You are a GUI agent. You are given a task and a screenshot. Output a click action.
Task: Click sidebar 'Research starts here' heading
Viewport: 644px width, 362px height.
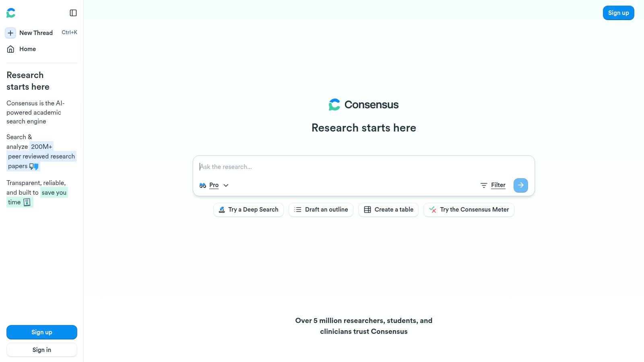(x=28, y=81)
